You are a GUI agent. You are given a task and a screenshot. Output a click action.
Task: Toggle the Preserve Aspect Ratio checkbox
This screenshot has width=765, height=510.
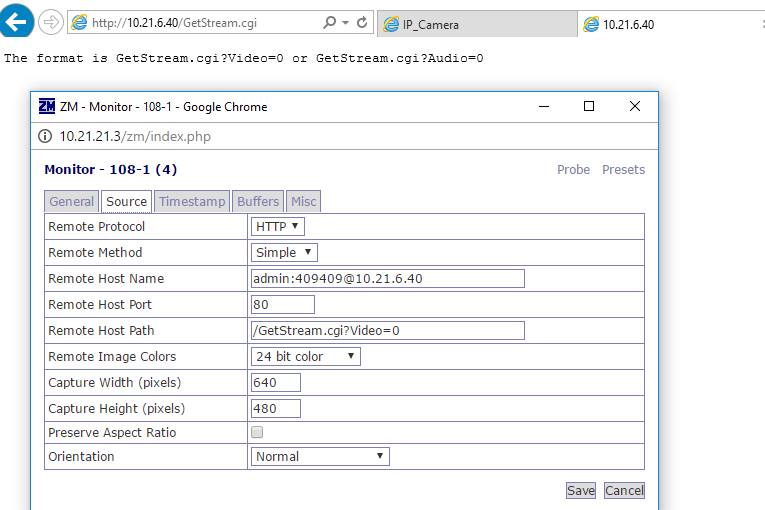click(x=257, y=432)
